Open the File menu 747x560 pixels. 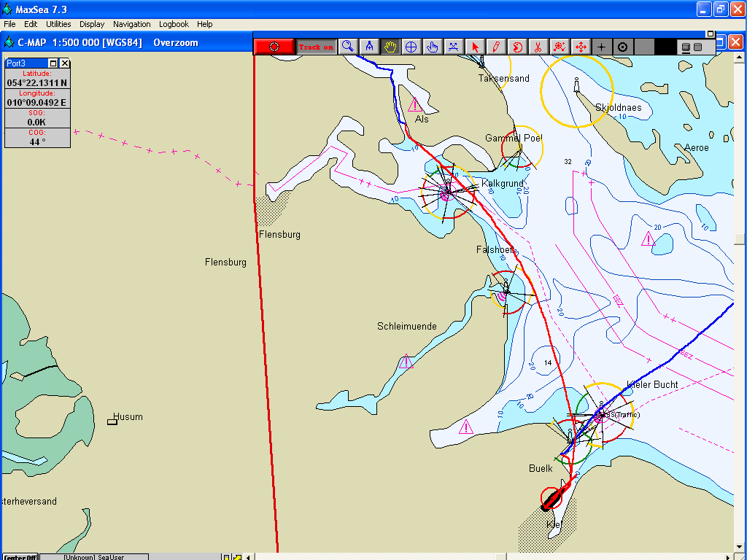coord(9,24)
